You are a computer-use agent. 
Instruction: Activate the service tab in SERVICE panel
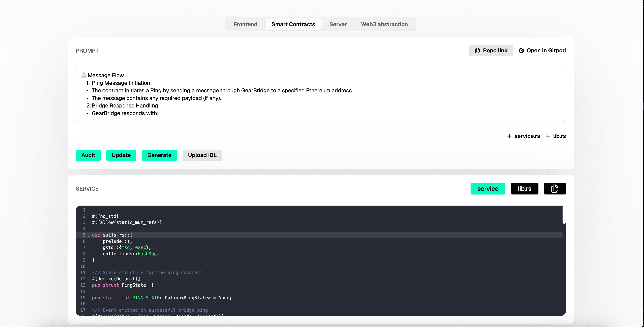pos(488,189)
